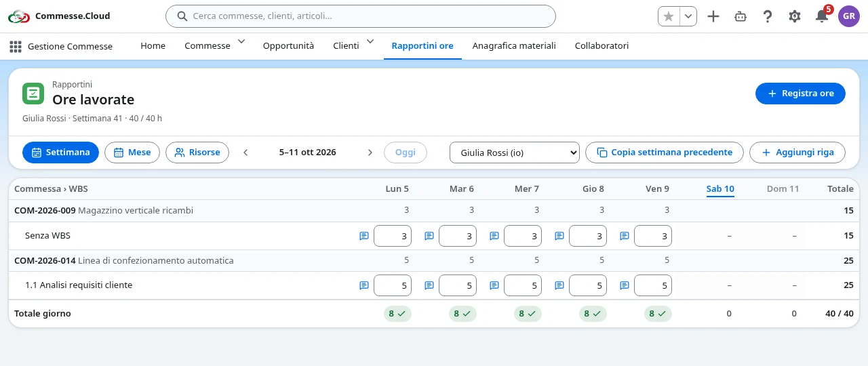Click the Oggi button

(406, 152)
